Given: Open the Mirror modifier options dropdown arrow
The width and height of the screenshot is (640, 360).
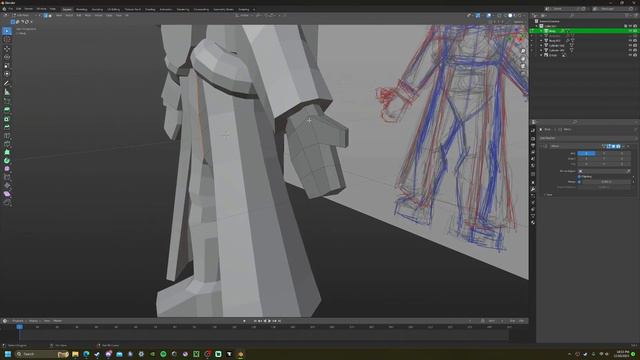Looking at the screenshot, I should click(624, 146).
